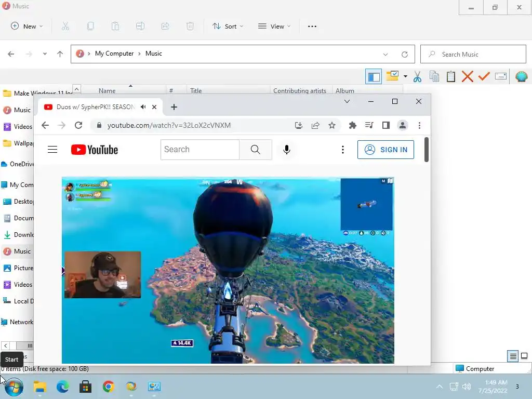The image size is (532, 399).
Task: Sort by Contributing artists column
Action: (300, 90)
